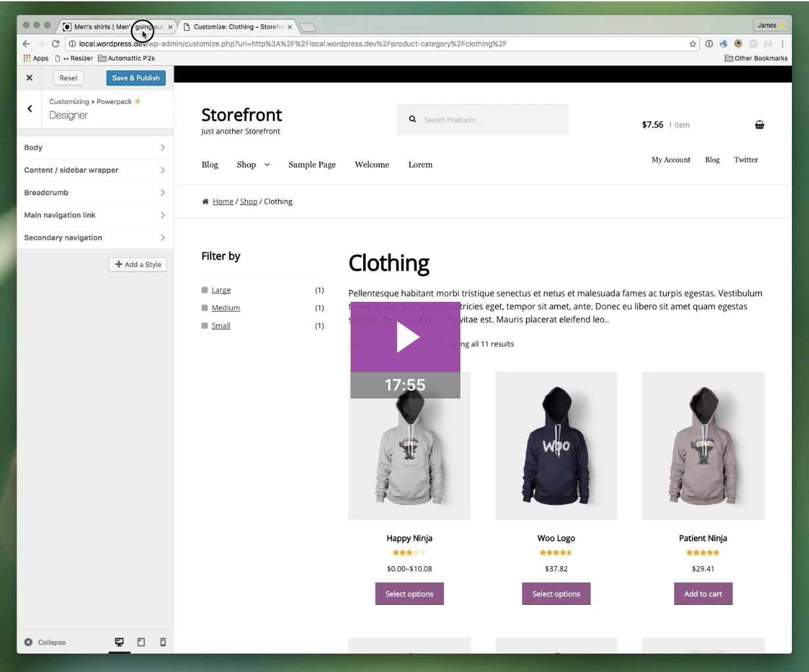Select options for Woo Logo
The image size is (809, 672).
pyautogui.click(x=556, y=594)
